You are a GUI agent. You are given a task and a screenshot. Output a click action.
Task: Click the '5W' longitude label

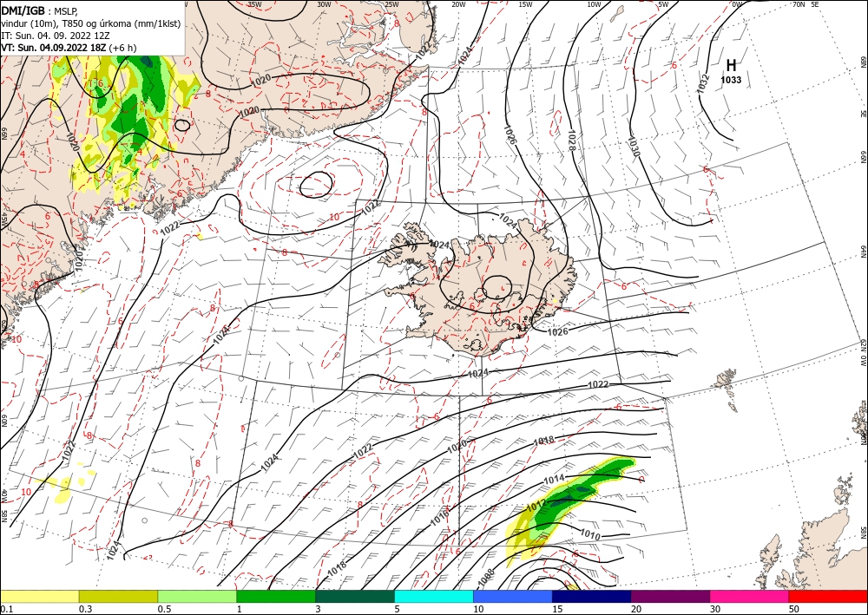663,4
